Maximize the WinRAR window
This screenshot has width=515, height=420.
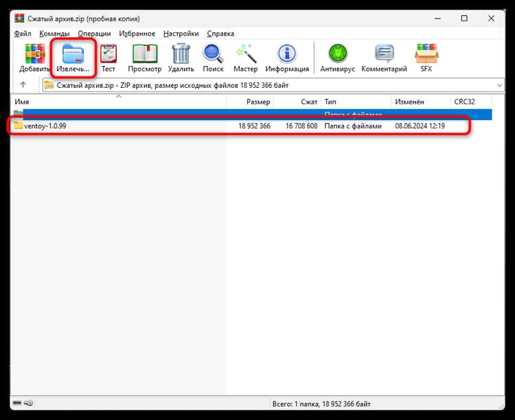click(464, 19)
